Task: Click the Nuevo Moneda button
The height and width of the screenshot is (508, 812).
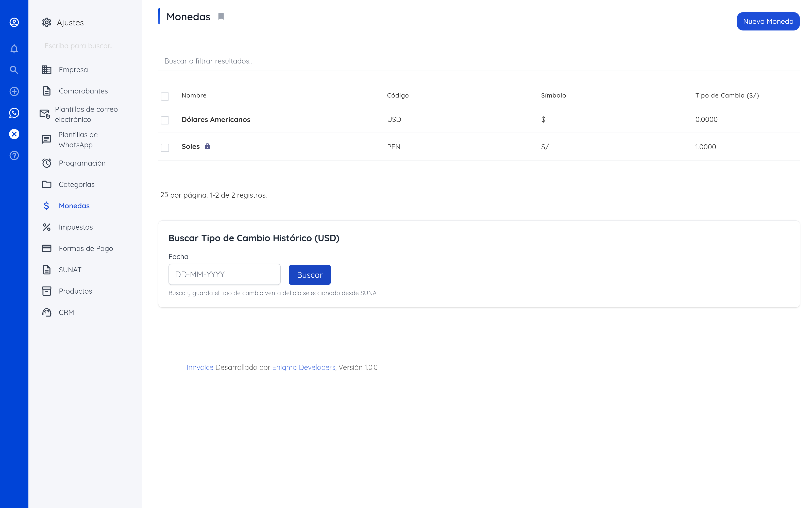Action: pos(768,21)
